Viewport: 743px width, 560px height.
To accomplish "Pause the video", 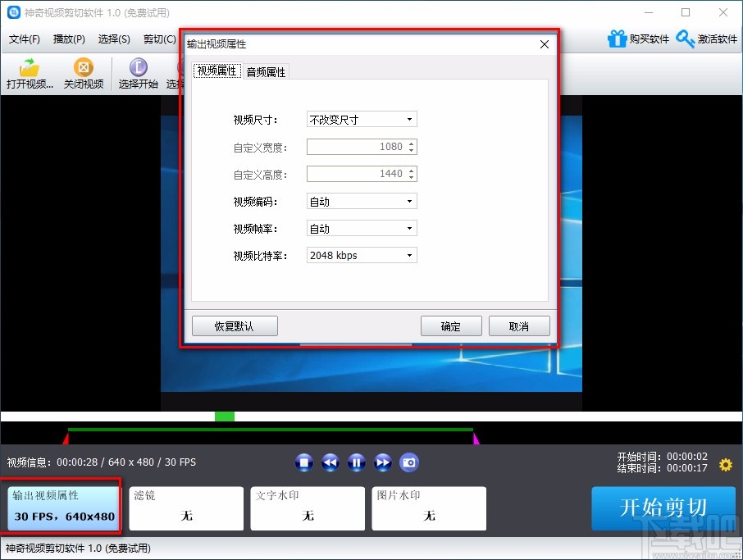I will pos(357,462).
